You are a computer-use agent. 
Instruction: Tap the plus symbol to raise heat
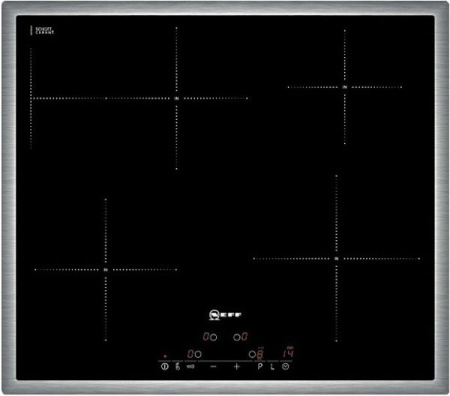[x=237, y=367]
